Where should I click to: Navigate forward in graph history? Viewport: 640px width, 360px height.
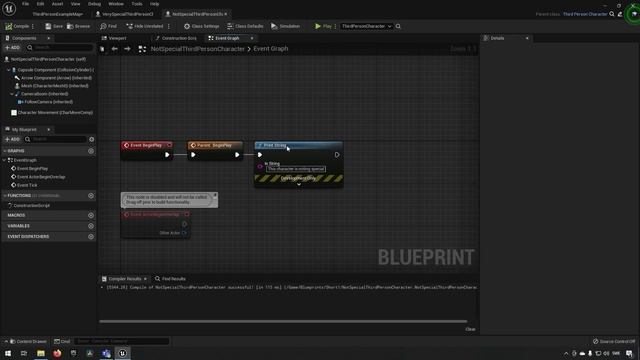click(127, 49)
